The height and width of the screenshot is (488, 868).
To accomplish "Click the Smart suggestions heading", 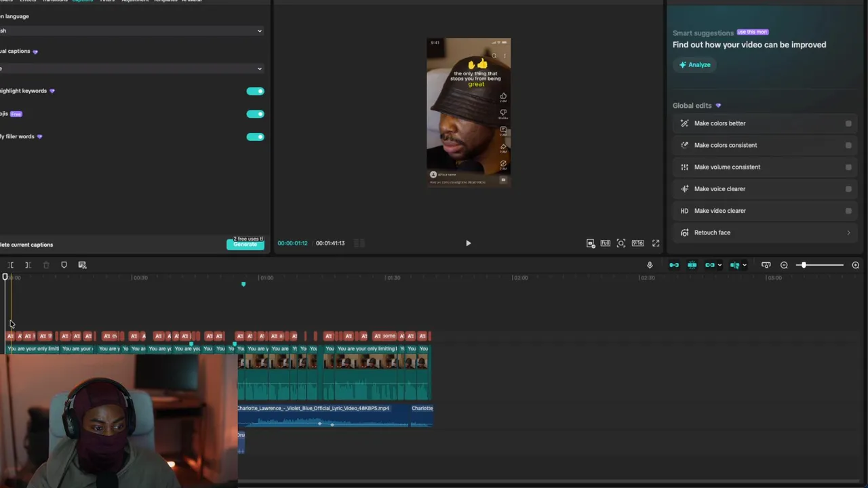I will coord(703,33).
